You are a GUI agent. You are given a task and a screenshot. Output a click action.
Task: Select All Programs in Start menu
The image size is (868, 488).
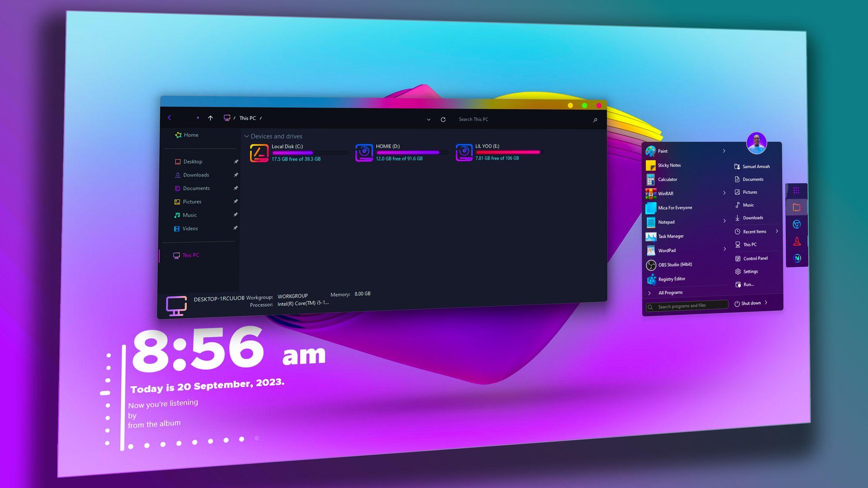[670, 292]
